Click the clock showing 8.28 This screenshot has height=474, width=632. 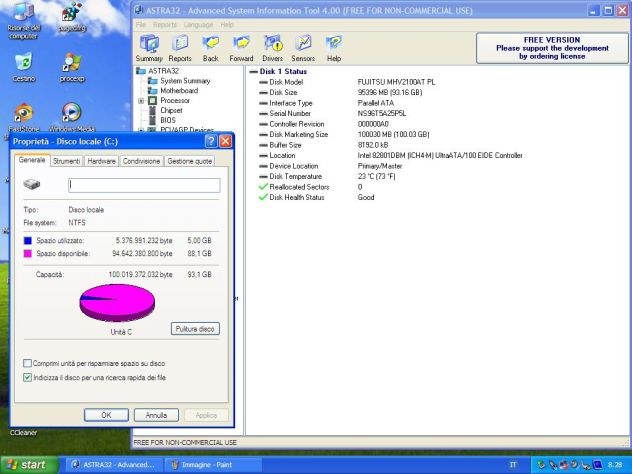click(615, 465)
